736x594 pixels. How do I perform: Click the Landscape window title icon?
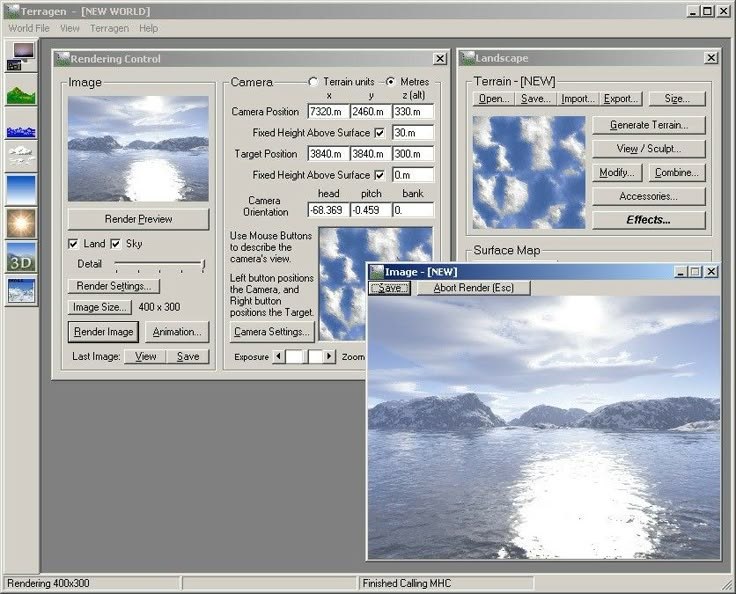468,58
